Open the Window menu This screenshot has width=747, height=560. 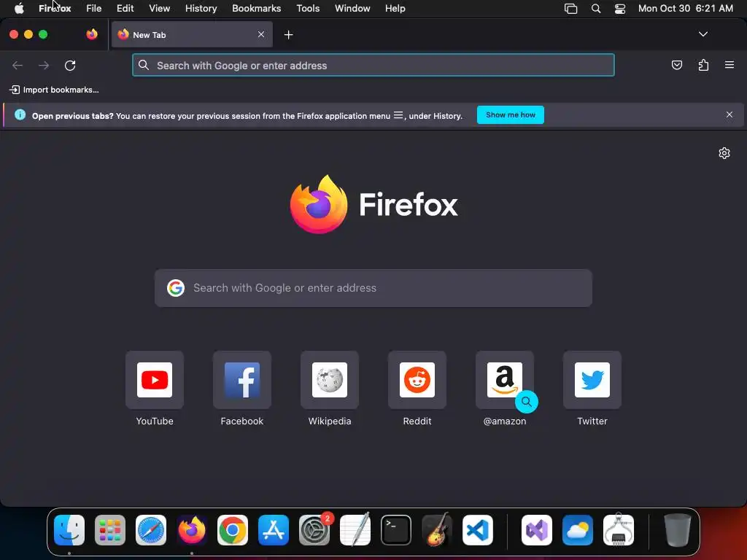coord(352,8)
